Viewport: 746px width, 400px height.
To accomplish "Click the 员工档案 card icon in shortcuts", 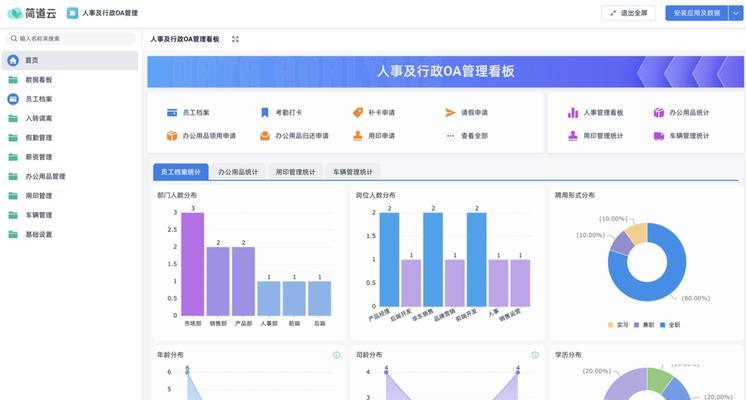I will [x=172, y=113].
